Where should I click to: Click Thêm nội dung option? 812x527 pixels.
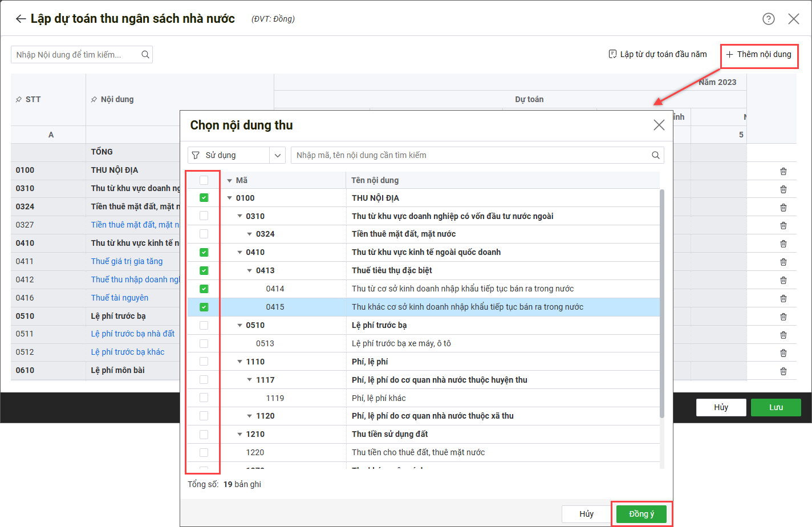(x=758, y=54)
